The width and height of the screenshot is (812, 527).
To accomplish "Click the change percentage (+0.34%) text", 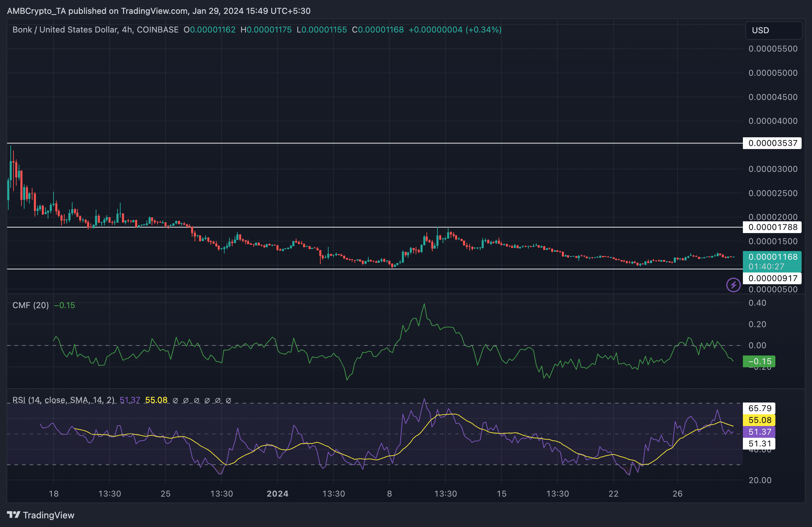I will point(483,30).
